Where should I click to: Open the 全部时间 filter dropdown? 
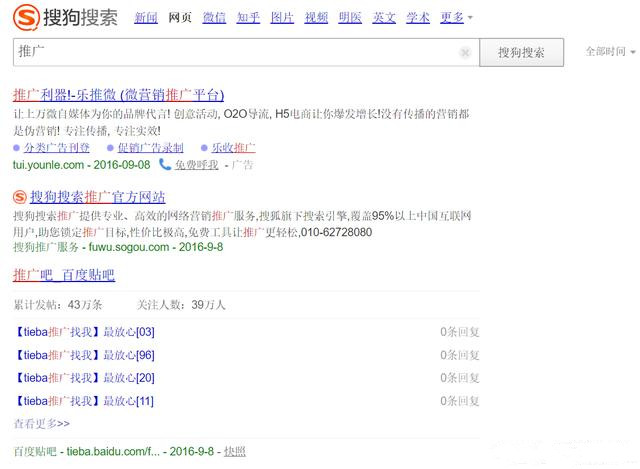pos(610,51)
